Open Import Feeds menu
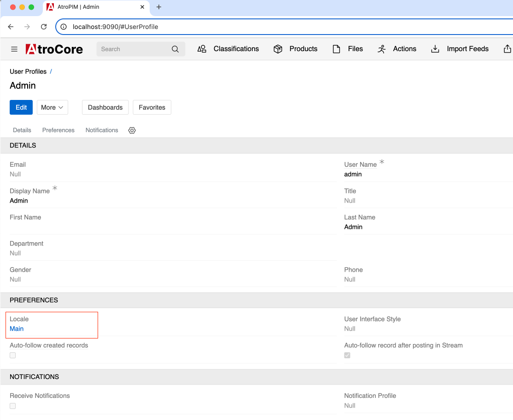The width and height of the screenshot is (513, 420). pyautogui.click(x=467, y=49)
